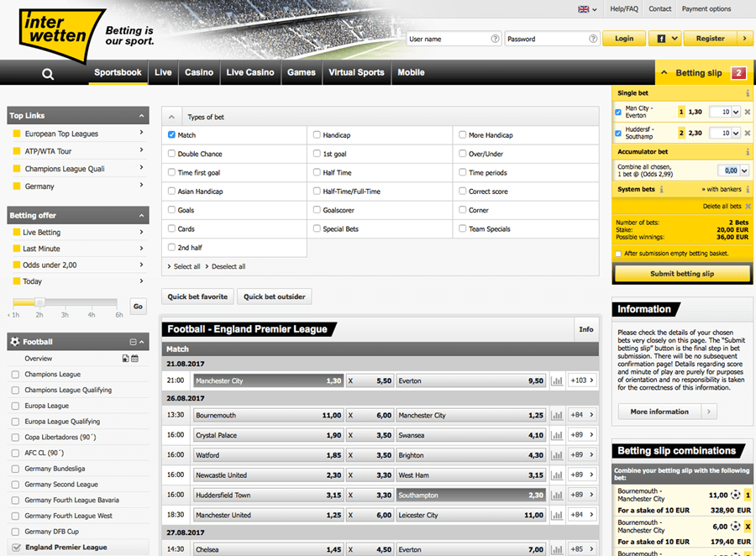Screen dimensions: 756x556
Task: Submit betting slip
Action: tap(682, 274)
